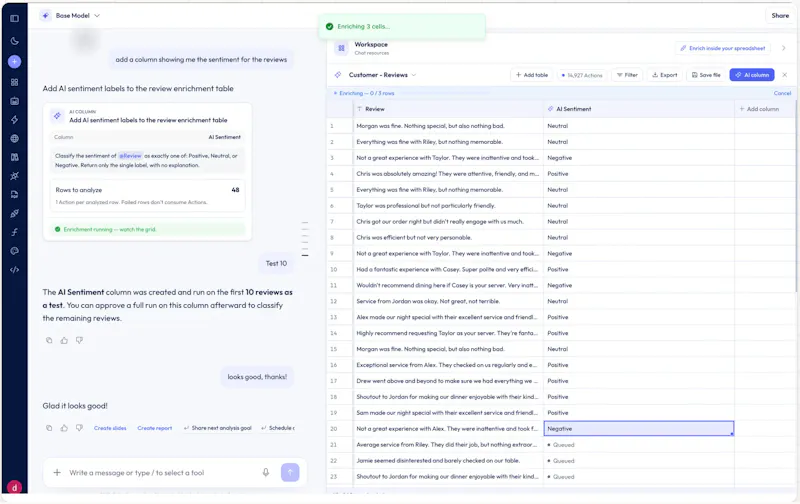This screenshot has width=800, height=504.
Task: Click row 4 review about Chris absolutely amazing
Action: 448,174
